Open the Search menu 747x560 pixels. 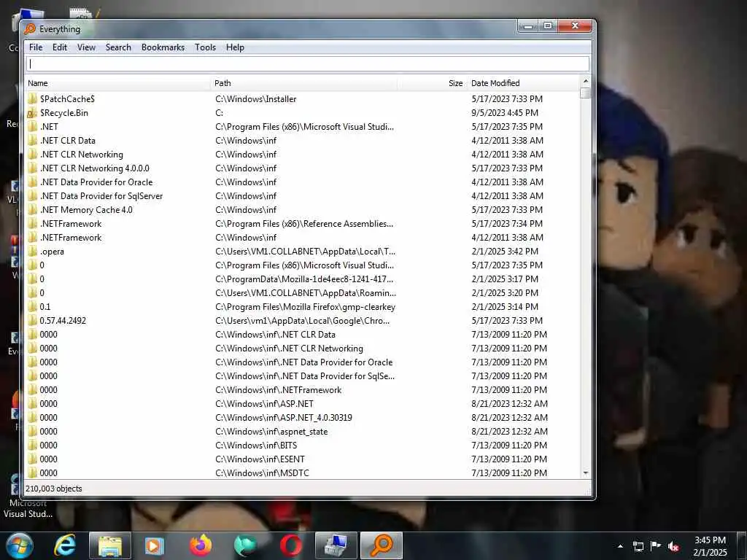click(118, 47)
